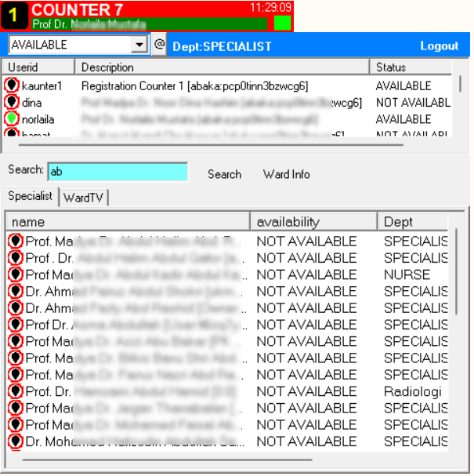Open Ward Info
474x476 pixels.
[x=287, y=174]
